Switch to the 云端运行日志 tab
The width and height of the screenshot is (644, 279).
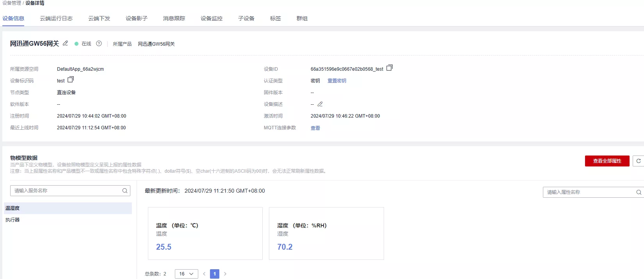(56, 18)
